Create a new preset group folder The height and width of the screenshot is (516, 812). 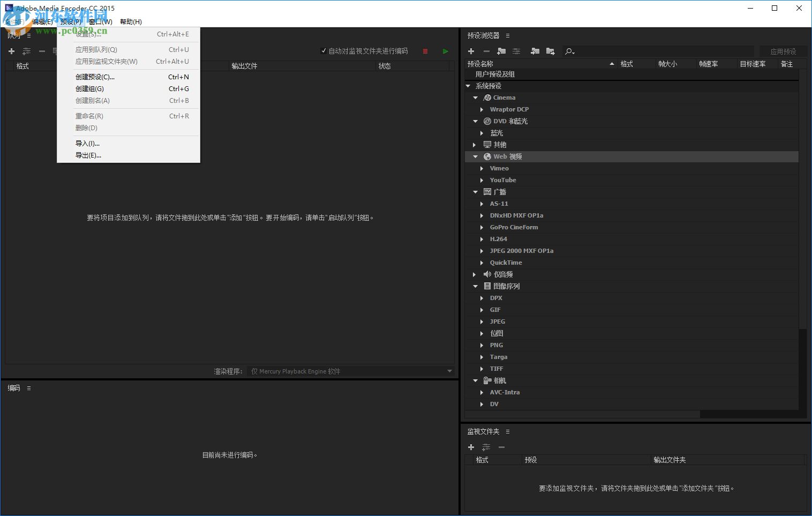point(501,51)
